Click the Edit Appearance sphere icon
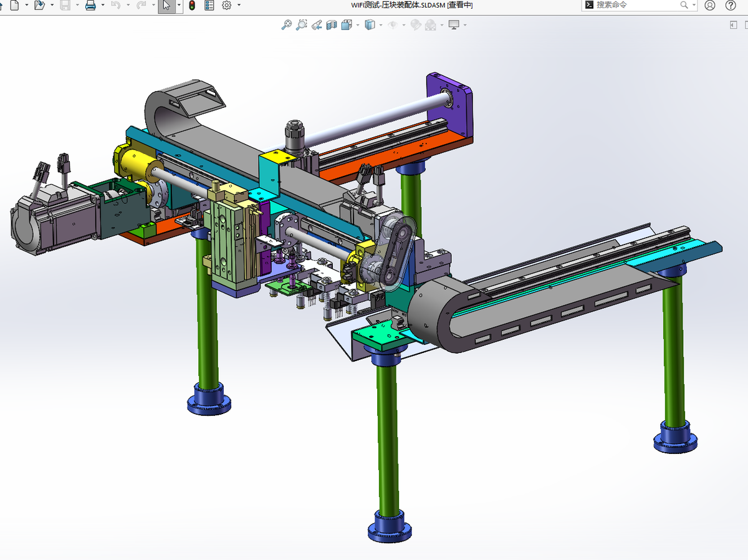 coord(416,25)
